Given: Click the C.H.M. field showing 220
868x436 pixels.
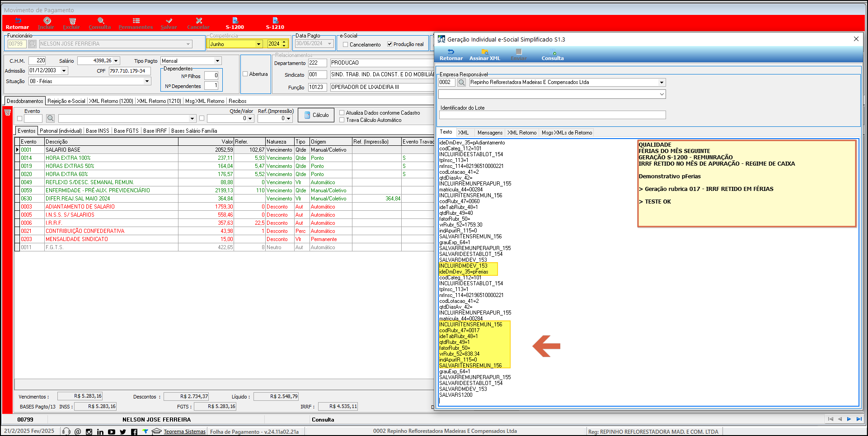Looking at the screenshot, I should [37, 61].
